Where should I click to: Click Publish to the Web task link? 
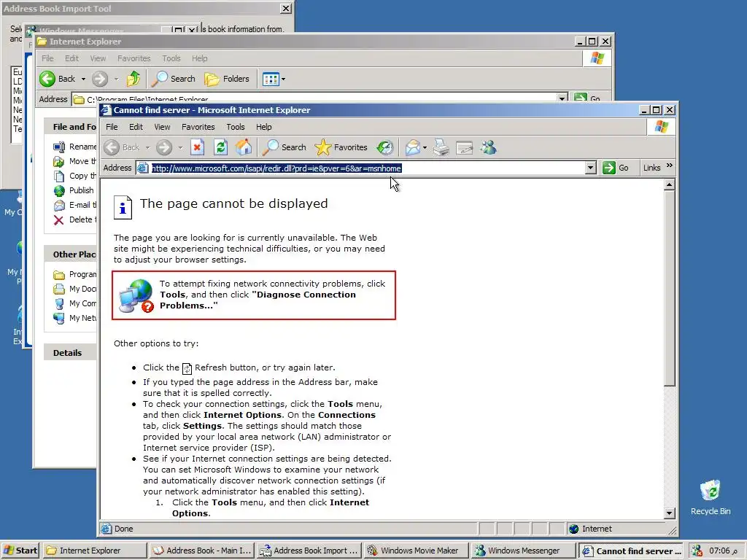click(74, 190)
